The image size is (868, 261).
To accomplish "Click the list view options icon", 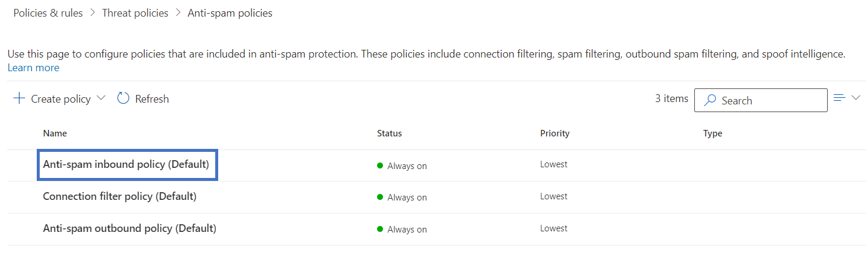I will click(x=839, y=98).
